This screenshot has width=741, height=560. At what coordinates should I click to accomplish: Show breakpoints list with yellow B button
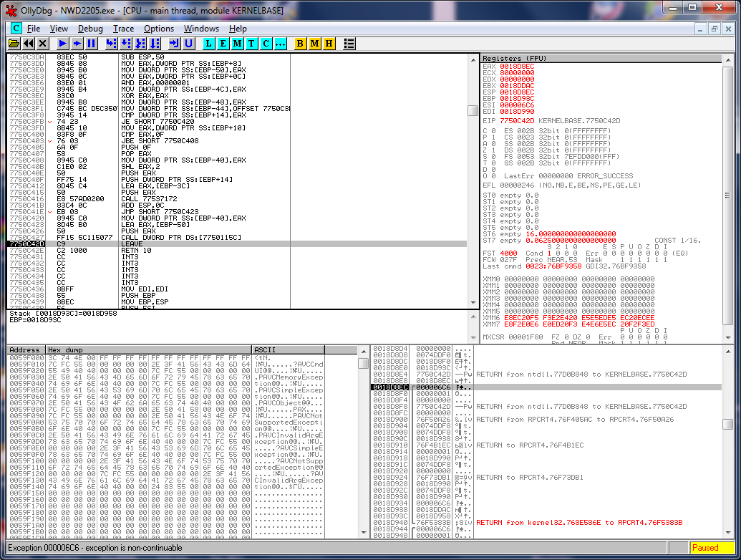point(300,44)
